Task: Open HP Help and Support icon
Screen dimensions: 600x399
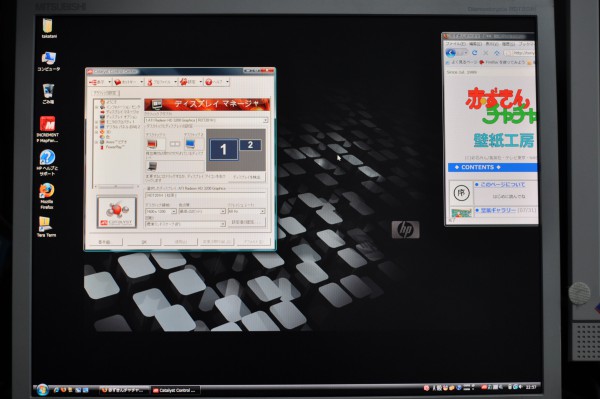Action: [x=47, y=162]
